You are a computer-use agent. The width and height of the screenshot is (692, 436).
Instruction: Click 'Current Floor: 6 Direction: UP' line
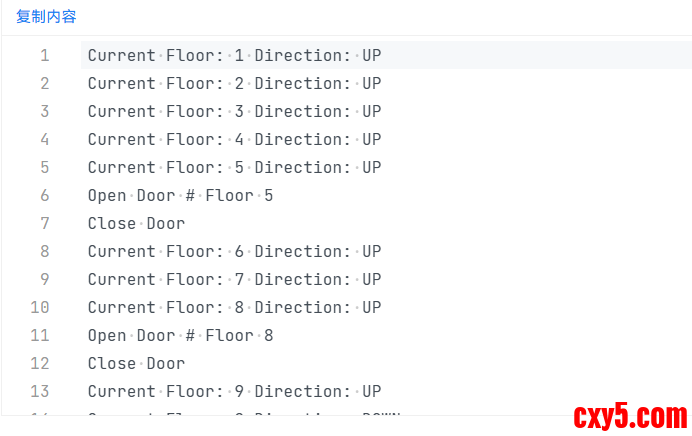[234, 251]
